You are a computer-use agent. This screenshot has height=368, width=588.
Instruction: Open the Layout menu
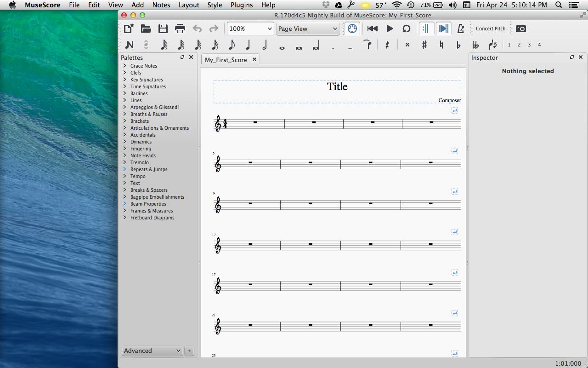[189, 5]
